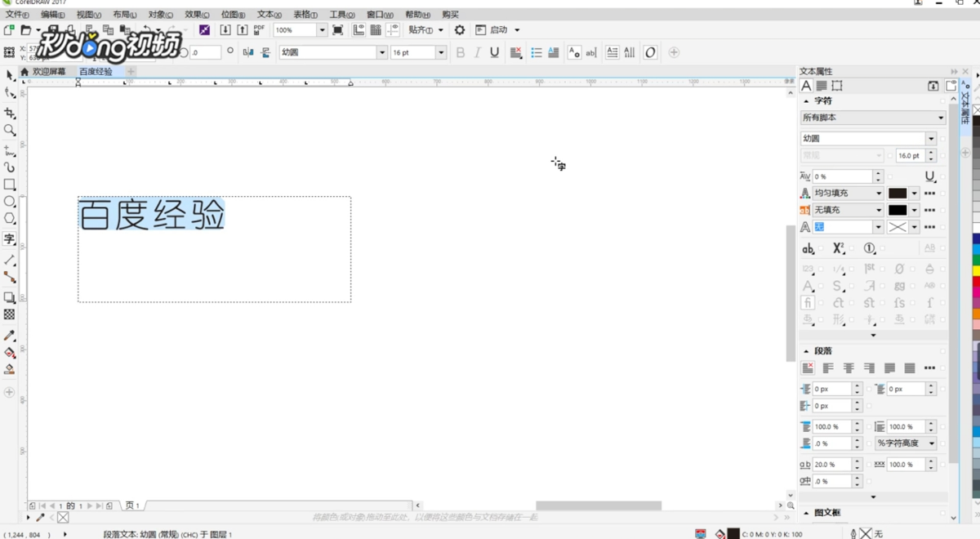The height and width of the screenshot is (539, 980).
Task: Select the Rectangle tool
Action: tap(10, 185)
